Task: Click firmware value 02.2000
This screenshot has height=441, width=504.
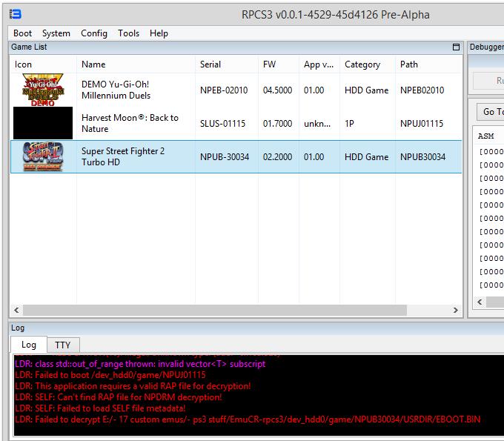Action: (x=277, y=157)
